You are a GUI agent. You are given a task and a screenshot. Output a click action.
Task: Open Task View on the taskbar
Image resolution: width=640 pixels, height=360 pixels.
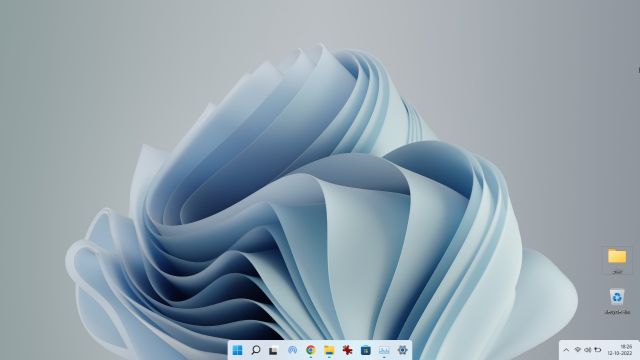[x=273, y=350]
